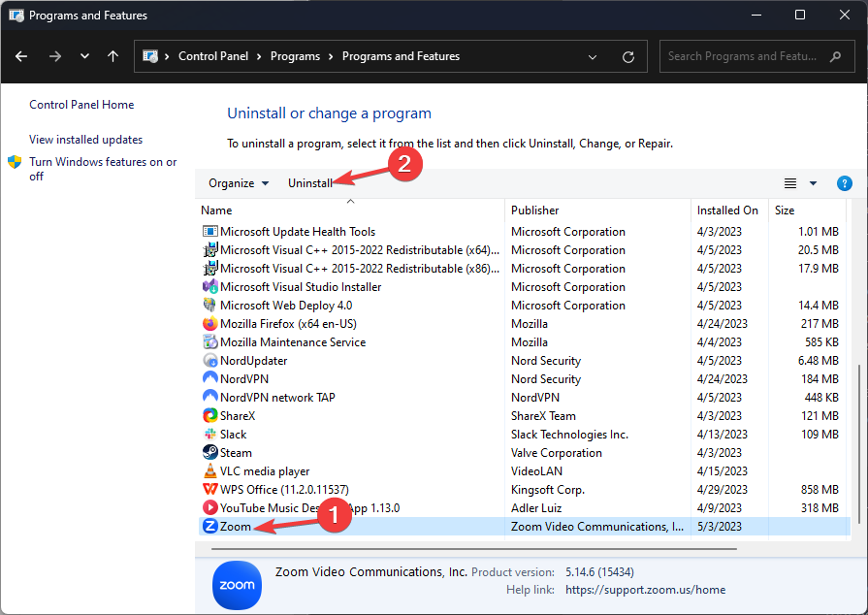Image resolution: width=868 pixels, height=615 pixels.
Task: Click the Control Panel icon in address bar
Action: [150, 56]
